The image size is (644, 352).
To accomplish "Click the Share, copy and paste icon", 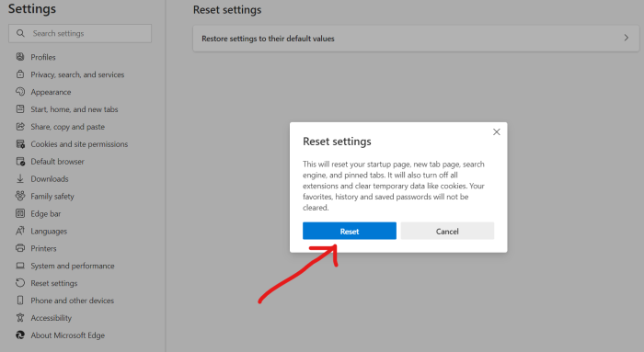I will coord(19,126).
